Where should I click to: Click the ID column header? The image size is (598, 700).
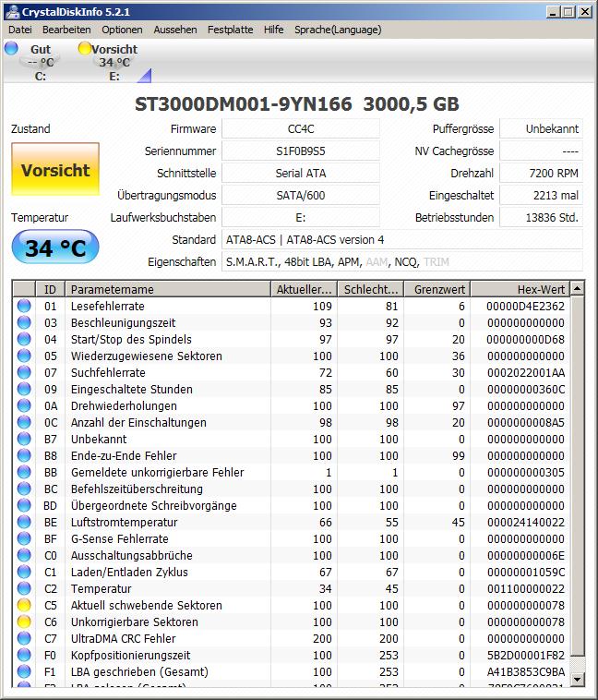coord(50,289)
